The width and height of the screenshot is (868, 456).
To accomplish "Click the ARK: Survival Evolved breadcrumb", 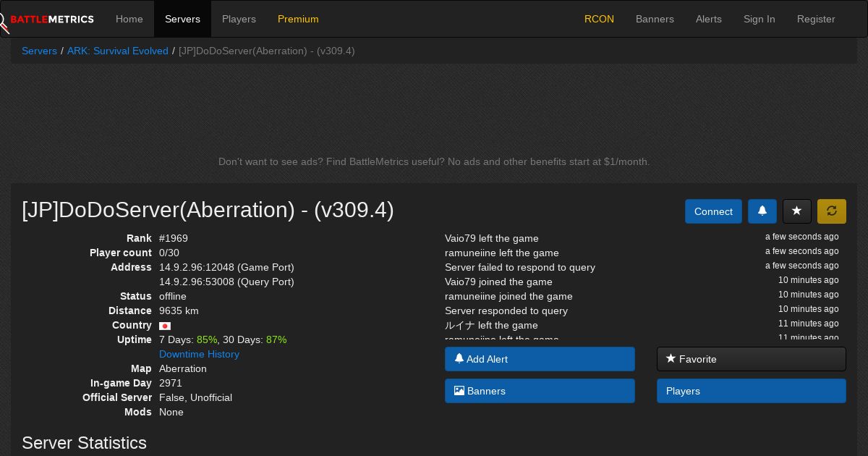I will [x=118, y=51].
